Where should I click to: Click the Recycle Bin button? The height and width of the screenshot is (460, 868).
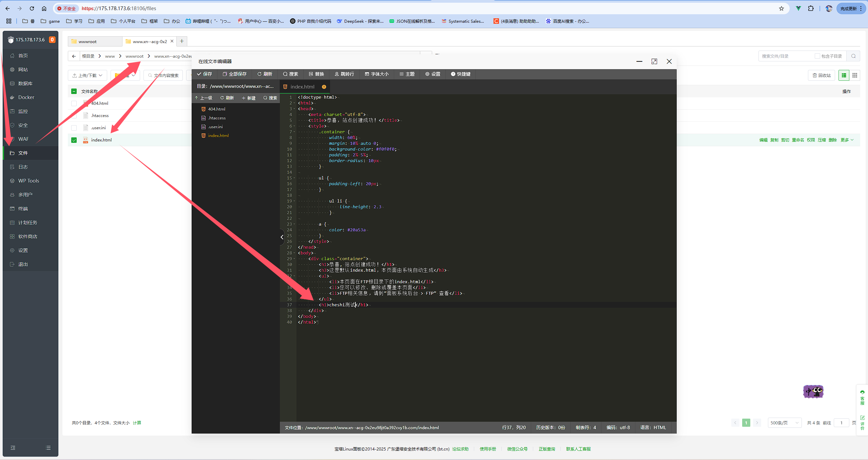click(x=822, y=75)
